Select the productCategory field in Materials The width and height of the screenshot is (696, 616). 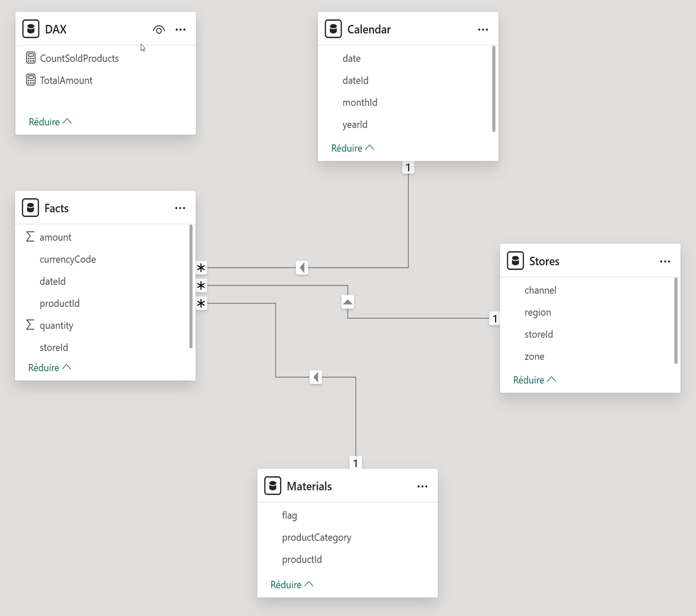click(x=316, y=538)
